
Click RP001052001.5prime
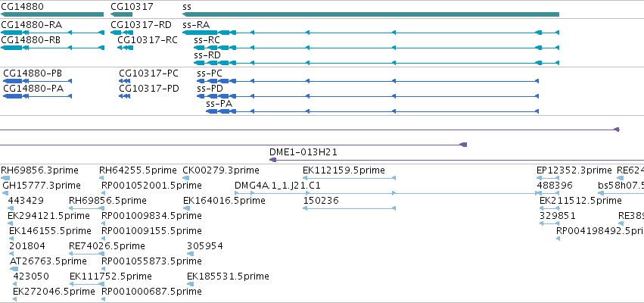tap(151, 186)
